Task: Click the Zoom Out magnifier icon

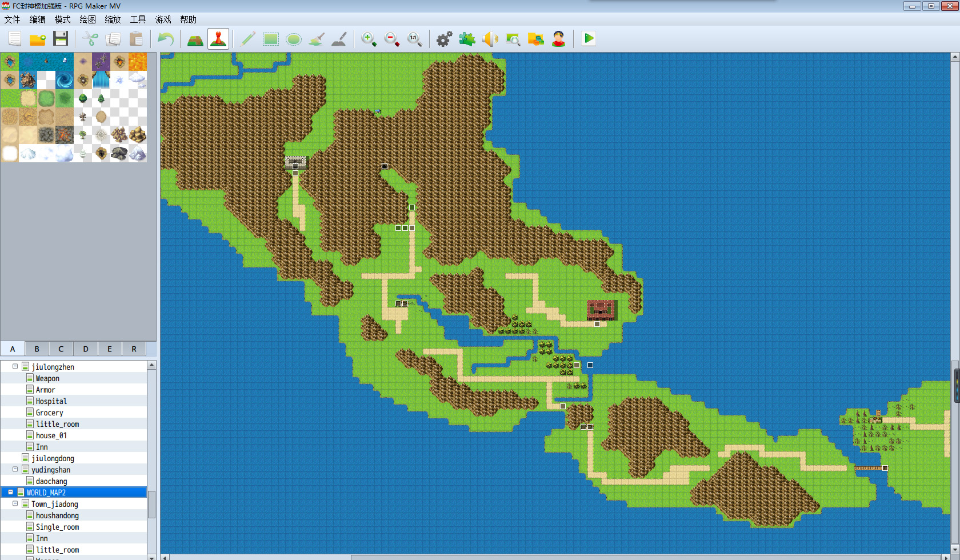Action: pyautogui.click(x=392, y=39)
